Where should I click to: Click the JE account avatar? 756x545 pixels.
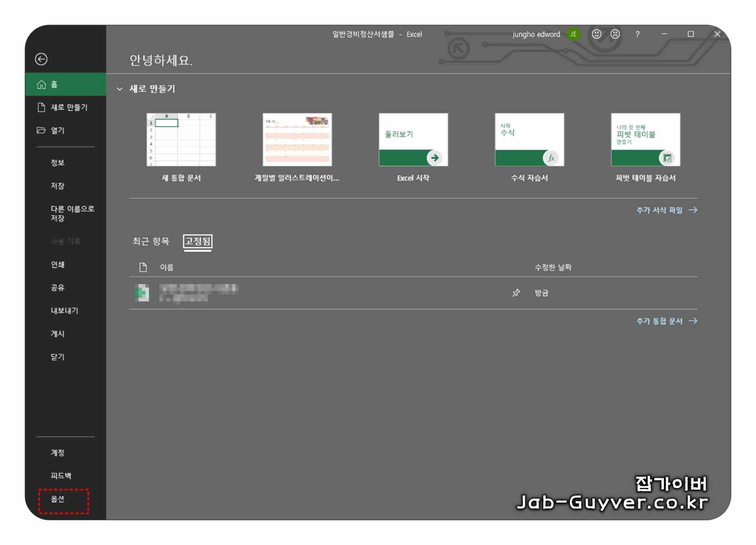[573, 34]
